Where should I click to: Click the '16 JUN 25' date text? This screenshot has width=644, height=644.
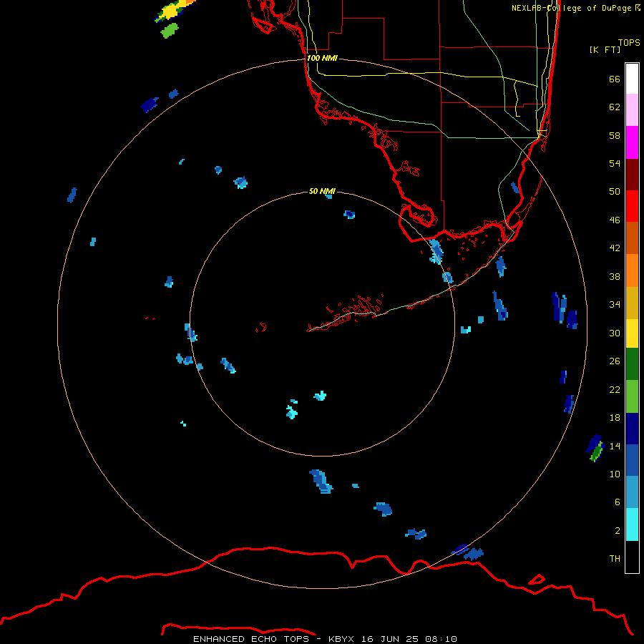(390, 639)
